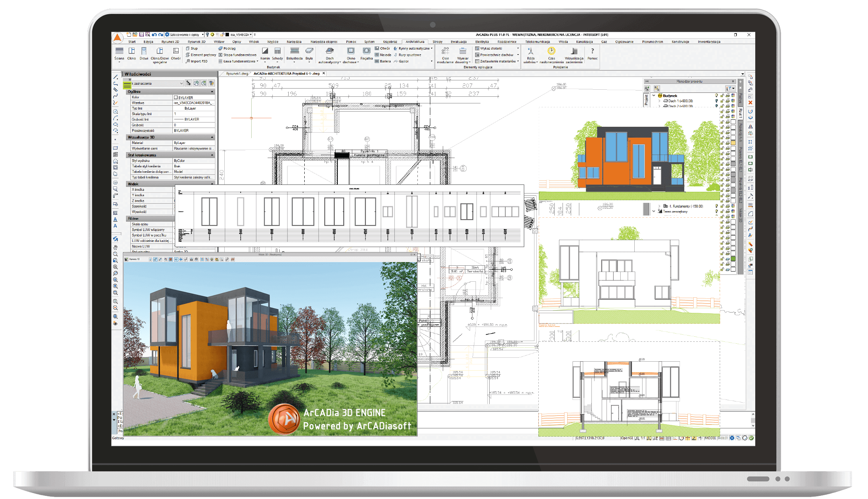Expand the Dach 1 tree node
Viewport: 868px width, 499px height.
pyautogui.click(x=660, y=101)
